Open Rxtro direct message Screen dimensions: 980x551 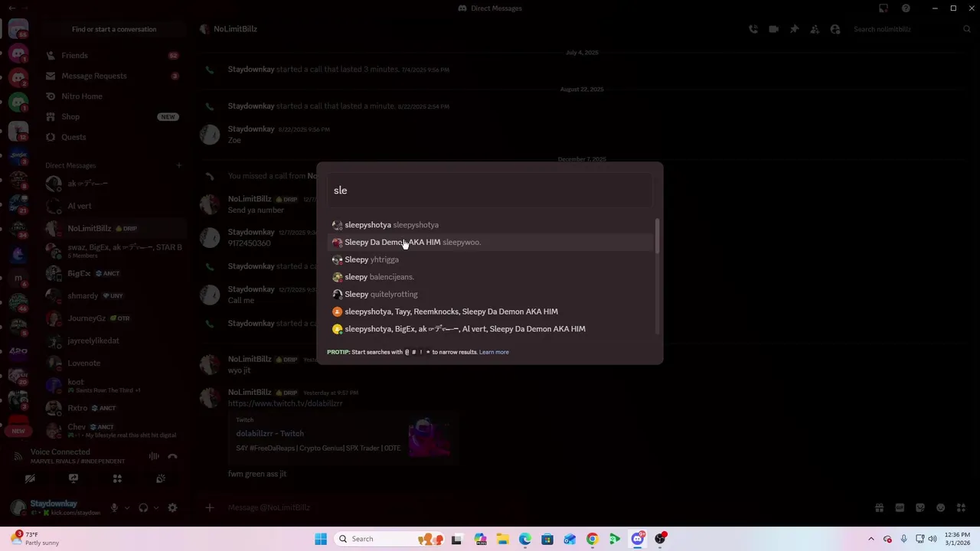click(114, 408)
